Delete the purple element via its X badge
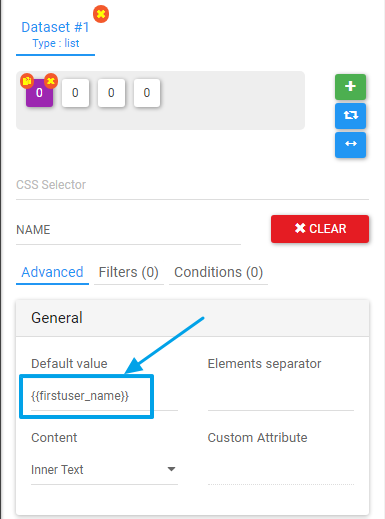 coord(51,81)
